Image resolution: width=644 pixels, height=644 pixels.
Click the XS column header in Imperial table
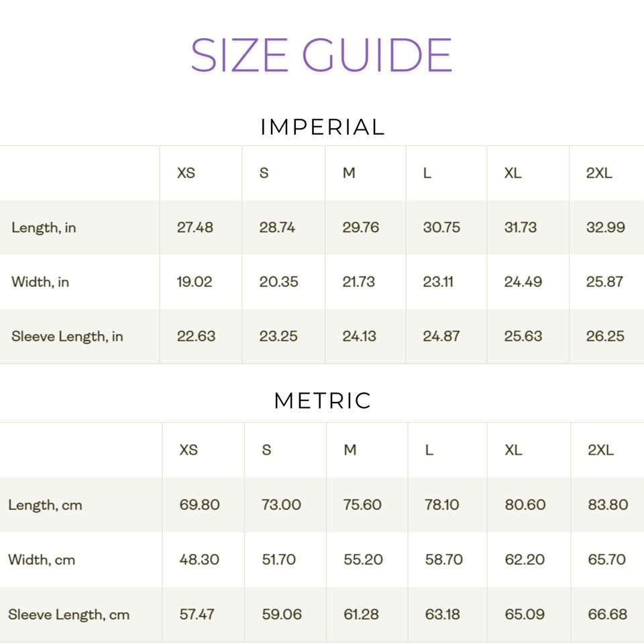[186, 173]
